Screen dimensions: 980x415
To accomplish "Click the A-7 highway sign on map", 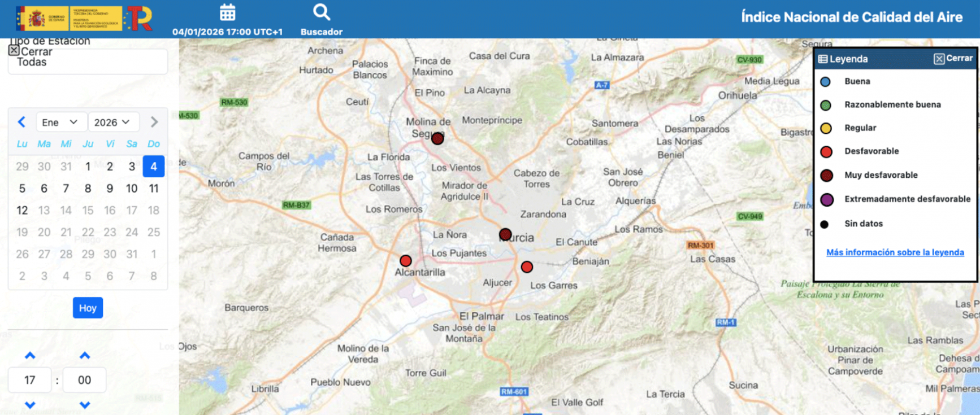I will coord(602,85).
